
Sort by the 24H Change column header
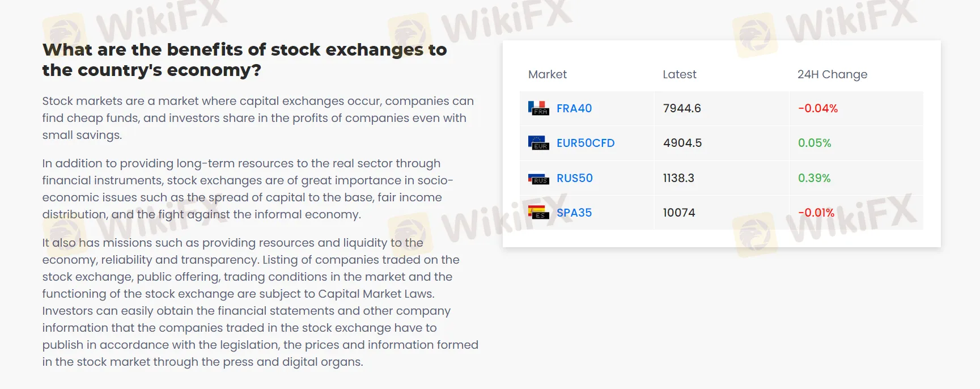[832, 74]
